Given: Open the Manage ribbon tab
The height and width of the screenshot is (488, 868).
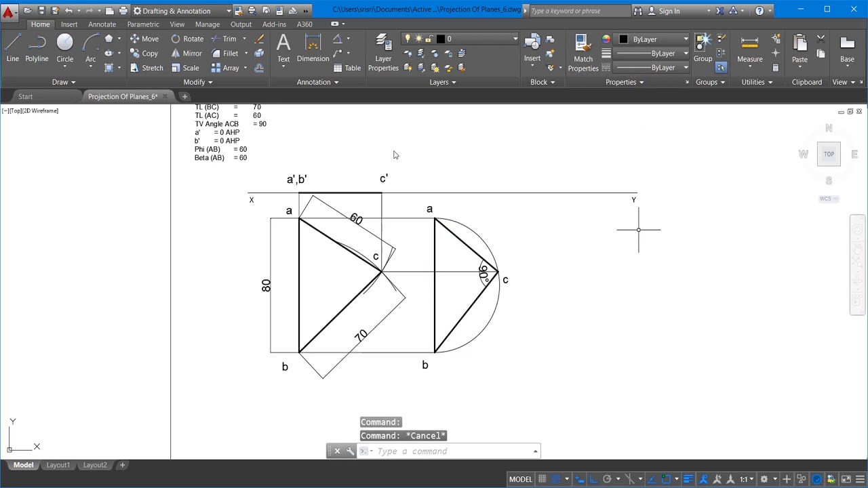Looking at the screenshot, I should (207, 24).
